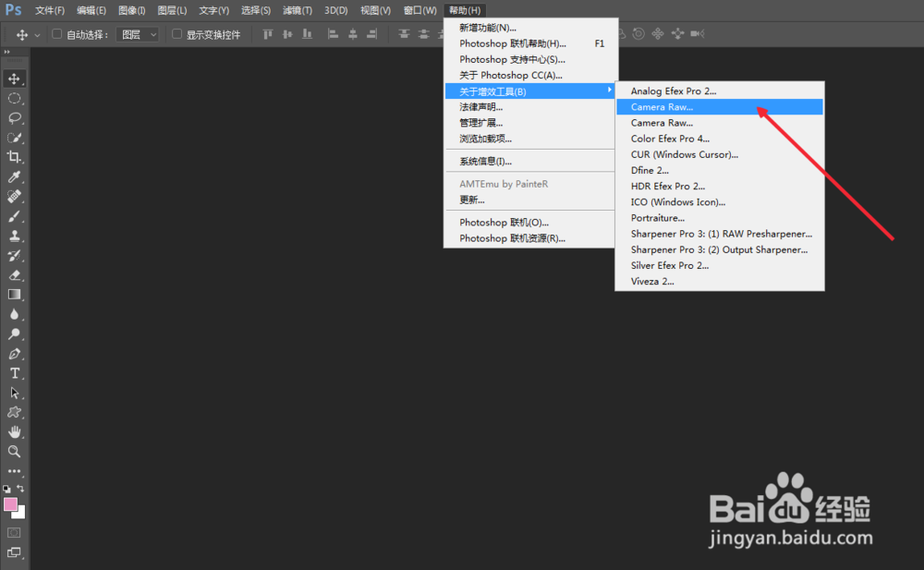This screenshot has width=924, height=570.
Task: Select the History Brush tool
Action: (14, 255)
